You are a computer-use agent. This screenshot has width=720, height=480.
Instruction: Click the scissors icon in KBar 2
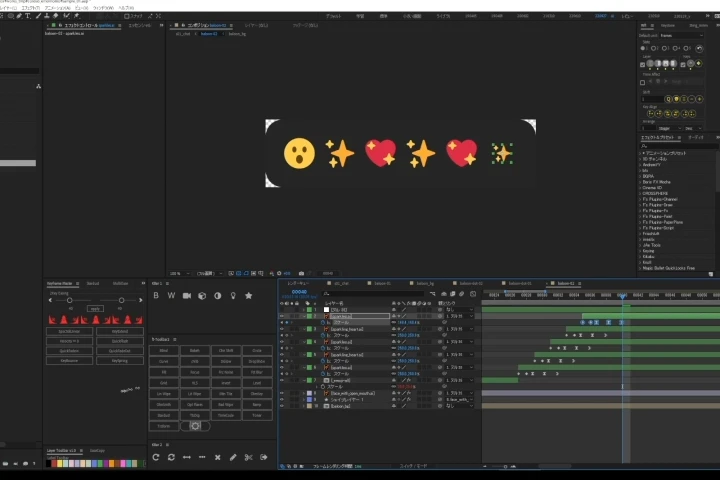point(248,457)
